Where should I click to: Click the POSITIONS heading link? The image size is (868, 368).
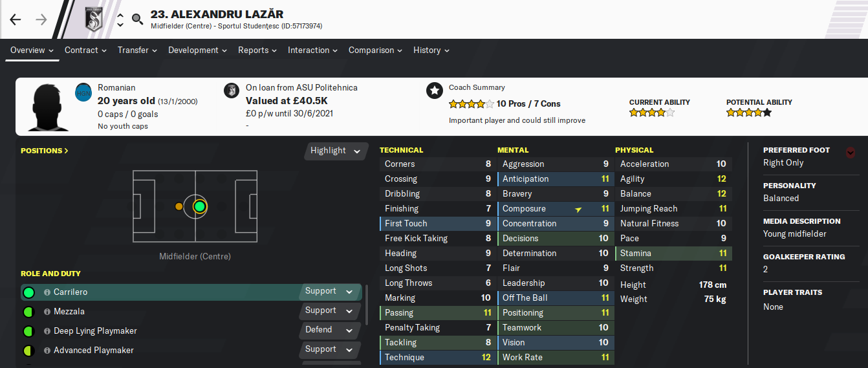pos(44,151)
